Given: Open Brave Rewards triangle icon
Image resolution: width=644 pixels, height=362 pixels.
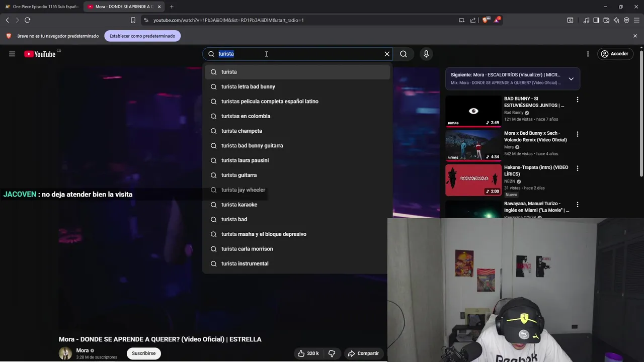Looking at the screenshot, I should 497,20.
